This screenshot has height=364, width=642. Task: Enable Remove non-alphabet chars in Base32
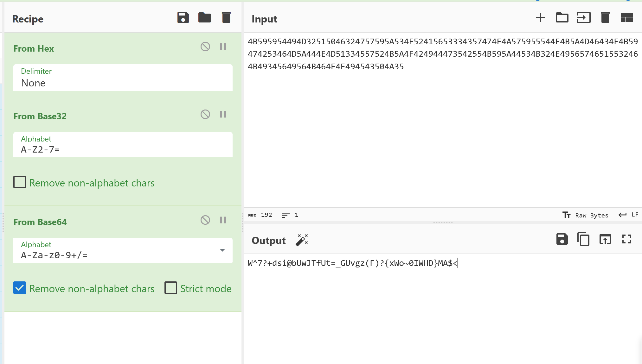tap(19, 182)
